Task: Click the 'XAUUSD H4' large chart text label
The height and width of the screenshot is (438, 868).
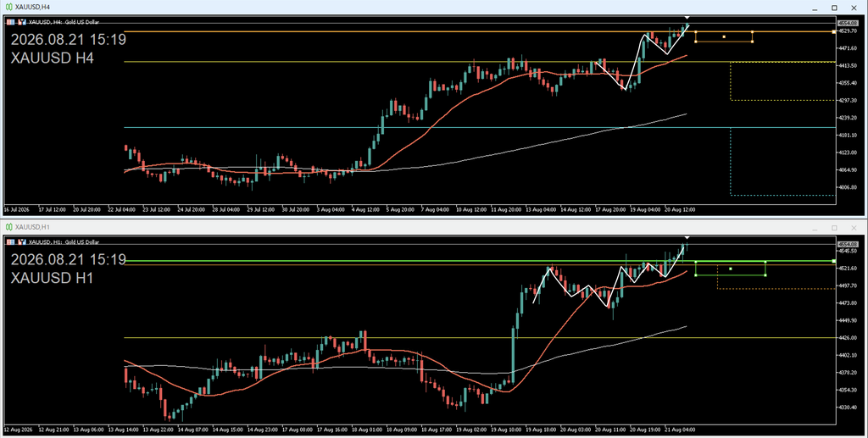Action: 52,58
